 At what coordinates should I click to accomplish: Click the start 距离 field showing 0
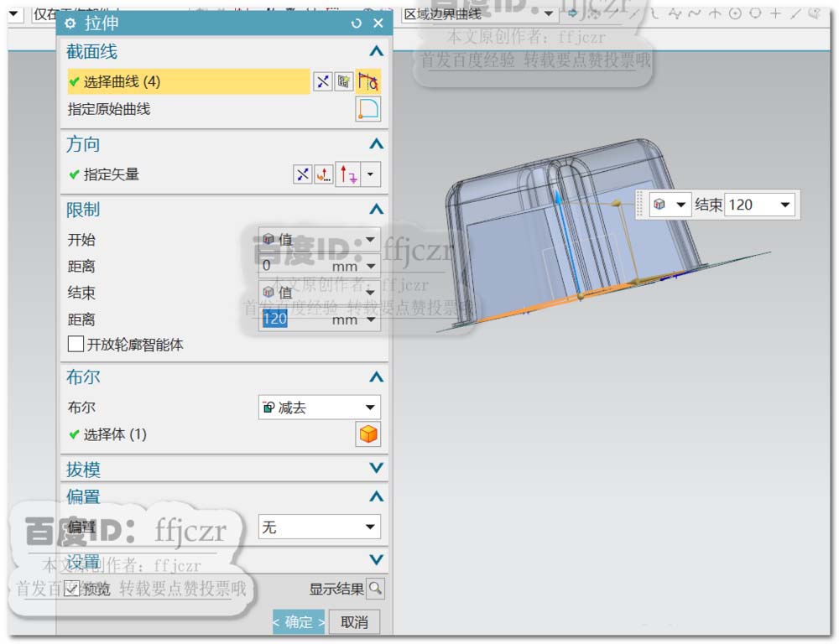pyautogui.click(x=293, y=266)
